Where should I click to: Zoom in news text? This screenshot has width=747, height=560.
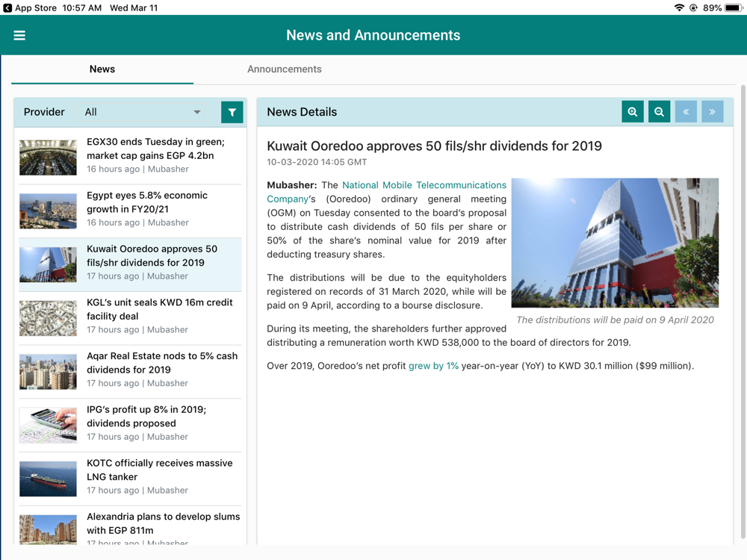click(x=633, y=112)
